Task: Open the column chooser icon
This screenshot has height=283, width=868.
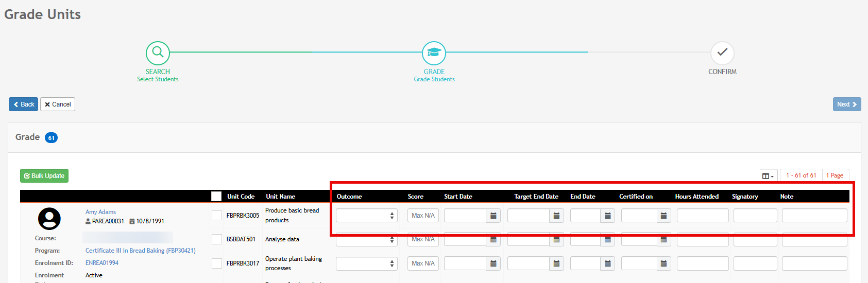Action: (x=768, y=175)
